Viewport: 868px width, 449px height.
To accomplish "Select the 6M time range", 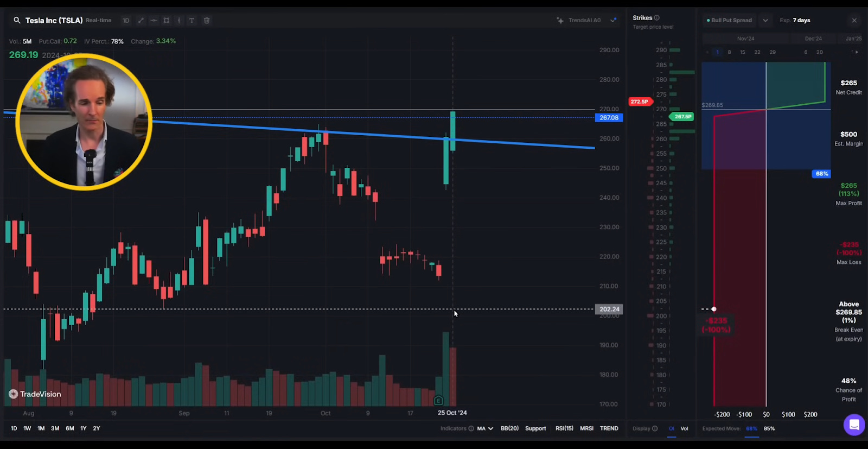I will tap(70, 428).
